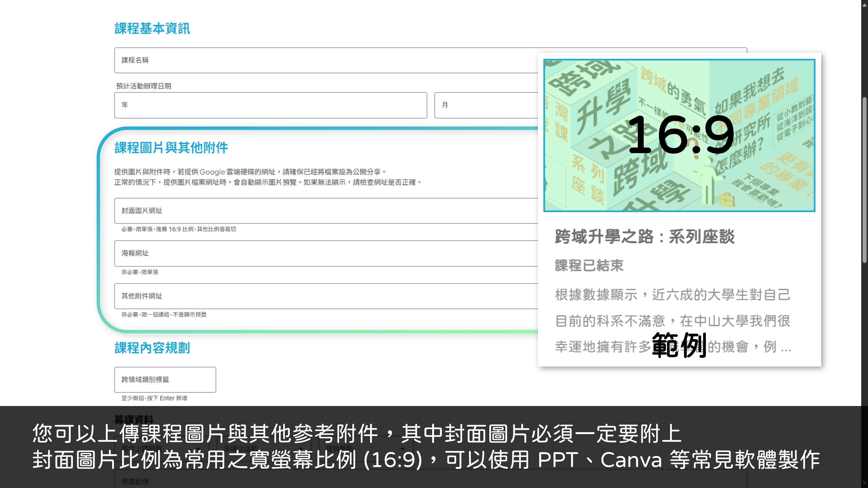Viewport: 868px width, 488px height.
Task: Click hint text 非必要，限一個連結，不會顯示預覽
Action: coord(164,314)
